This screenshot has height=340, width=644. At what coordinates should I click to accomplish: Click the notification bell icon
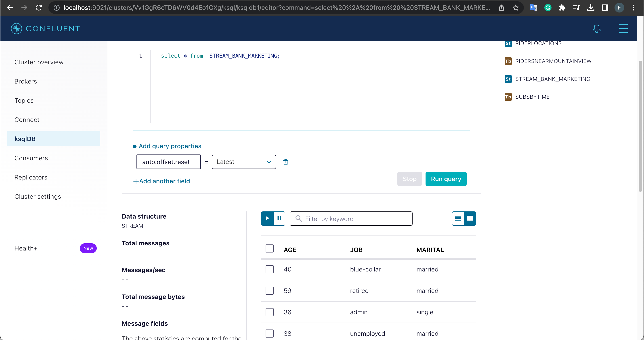pyautogui.click(x=596, y=29)
